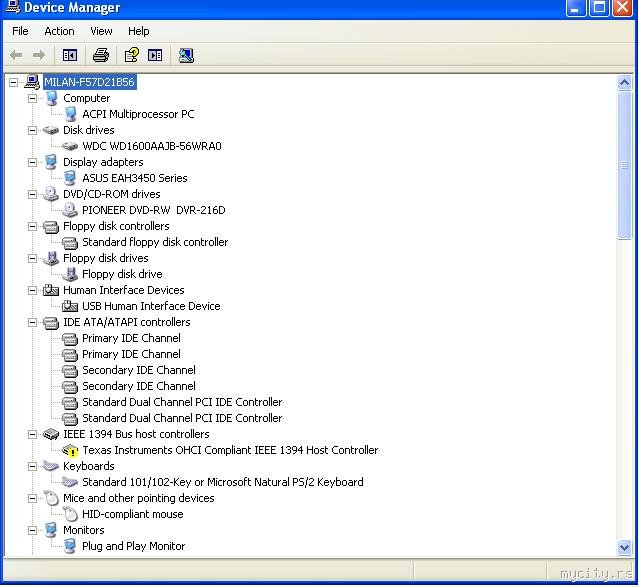
Task: Click the Plug and Play Monitor icon
Action: pyautogui.click(x=70, y=546)
